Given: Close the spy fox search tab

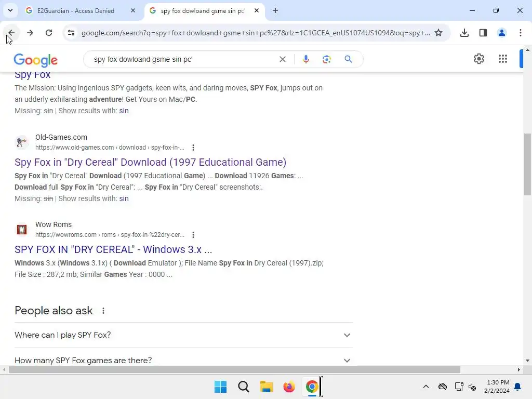Looking at the screenshot, I should point(257,10).
